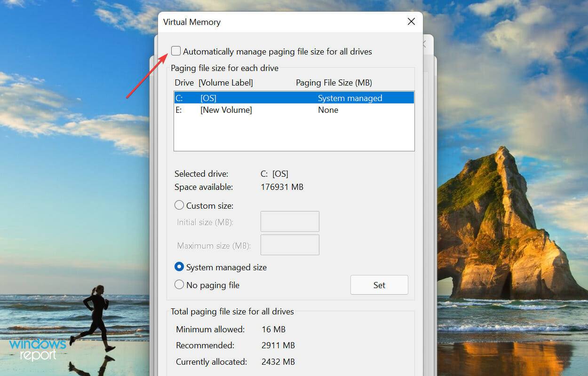Click inside the Initial size input box
The image size is (588, 376).
[x=290, y=221]
